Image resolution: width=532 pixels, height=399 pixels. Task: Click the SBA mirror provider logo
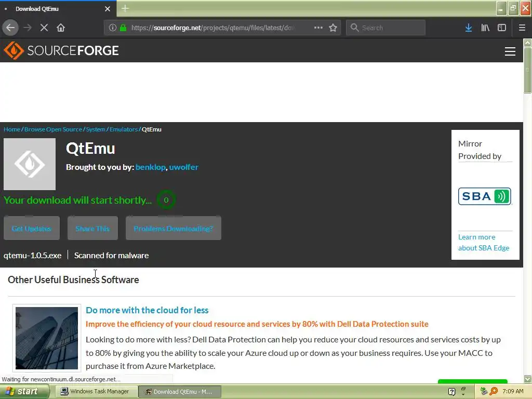(x=485, y=196)
